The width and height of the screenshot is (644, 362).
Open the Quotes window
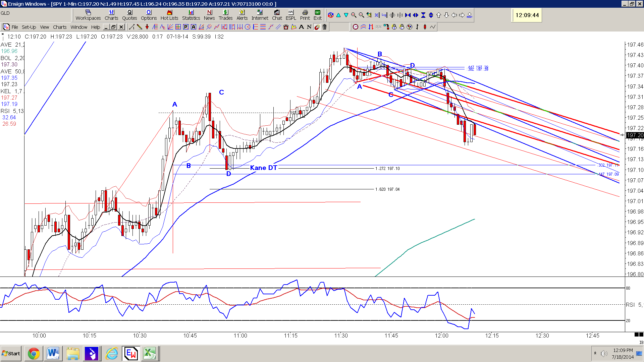pyautogui.click(x=129, y=15)
